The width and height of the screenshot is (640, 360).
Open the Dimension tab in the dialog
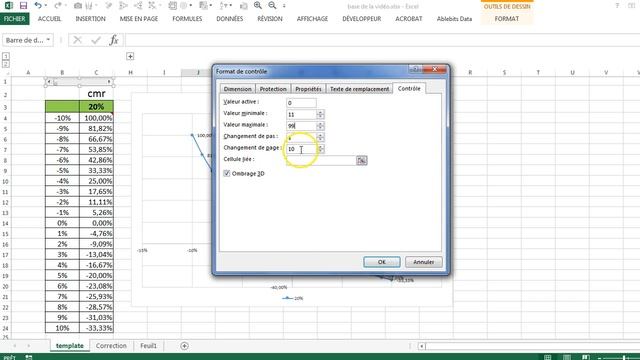(x=238, y=89)
